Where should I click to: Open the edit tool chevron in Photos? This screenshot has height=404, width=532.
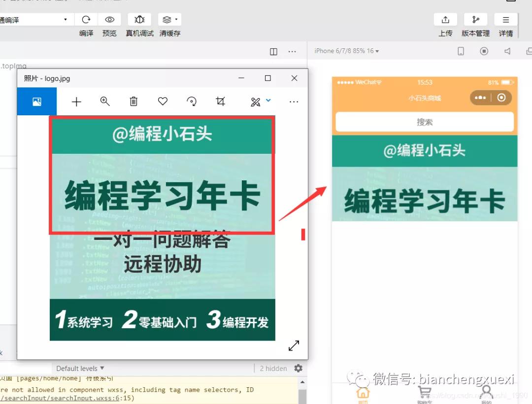point(268,101)
